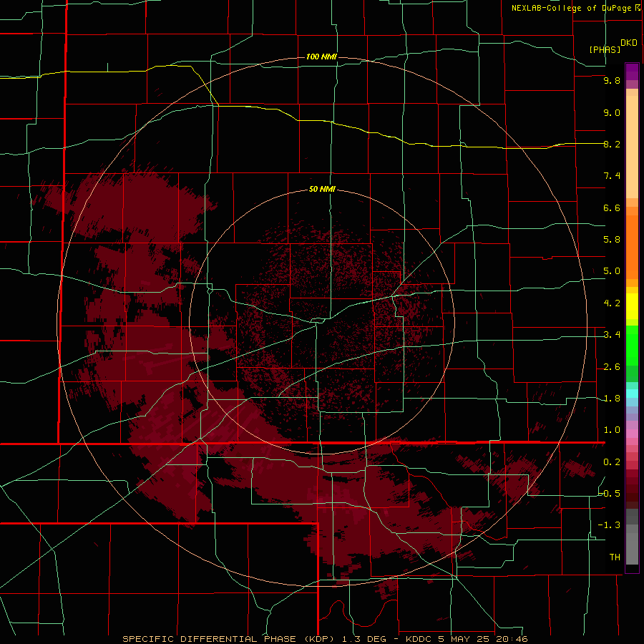The image size is (644, 644).
Task: Select the 50 NMI range ring label
Action: pos(322,190)
